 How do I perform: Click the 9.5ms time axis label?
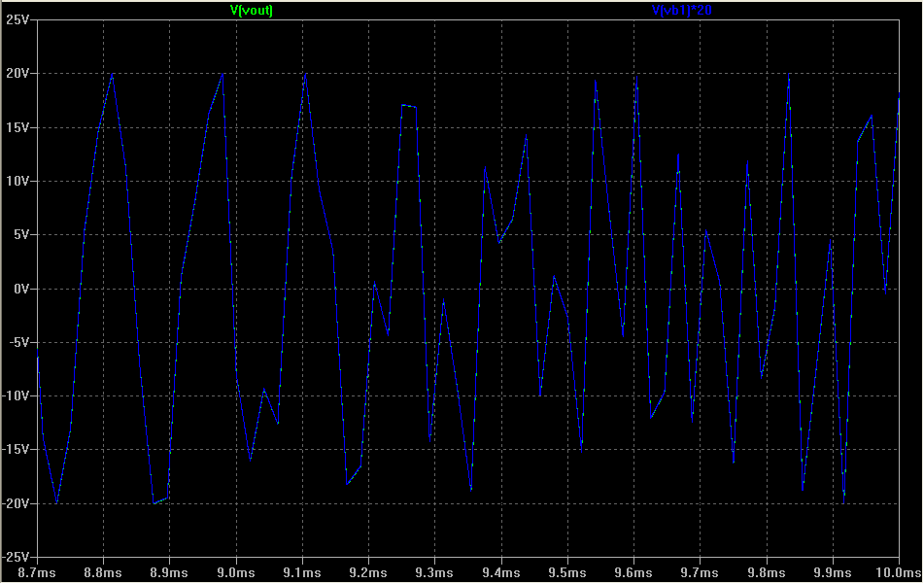[x=566, y=572]
